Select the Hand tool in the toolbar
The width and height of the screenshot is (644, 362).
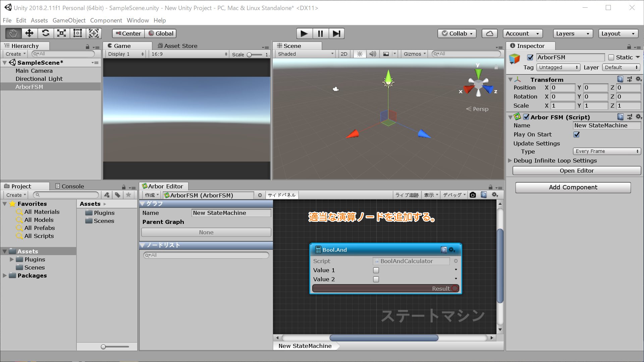click(13, 33)
